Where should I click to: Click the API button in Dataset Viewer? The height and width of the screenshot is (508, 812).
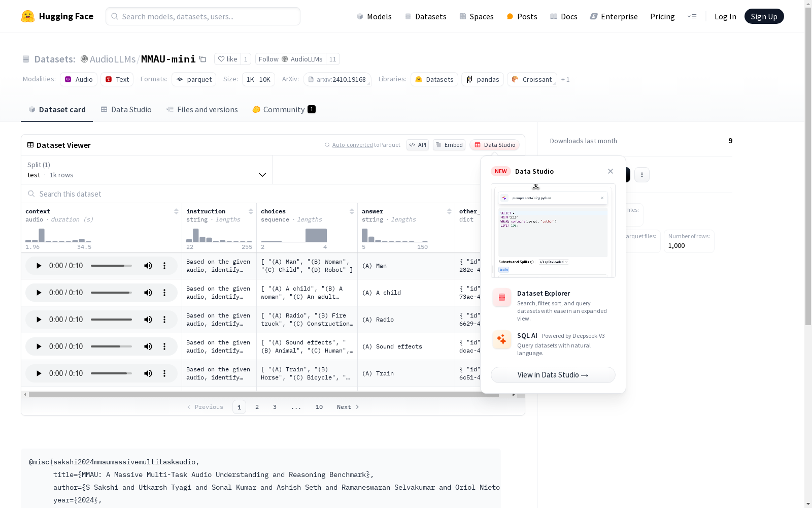pos(418,145)
